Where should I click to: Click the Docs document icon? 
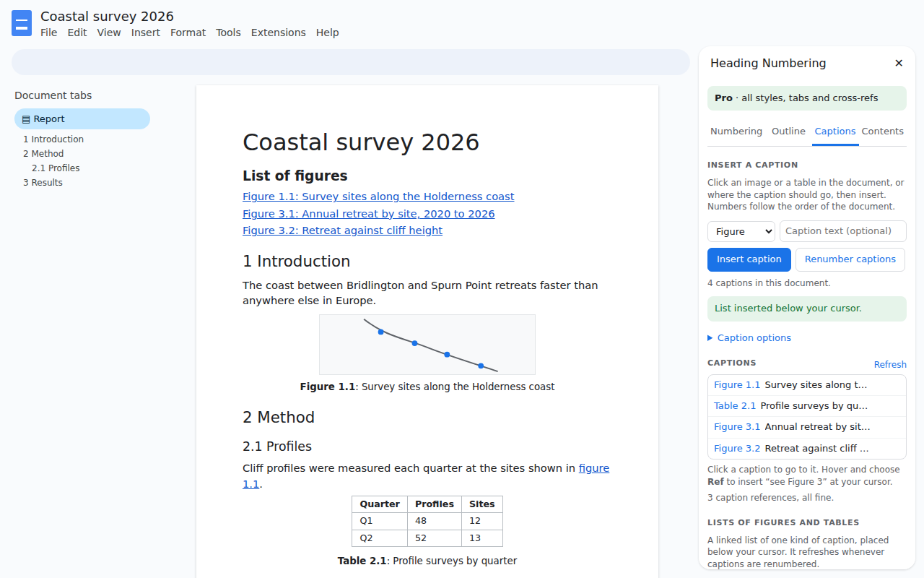(22, 23)
